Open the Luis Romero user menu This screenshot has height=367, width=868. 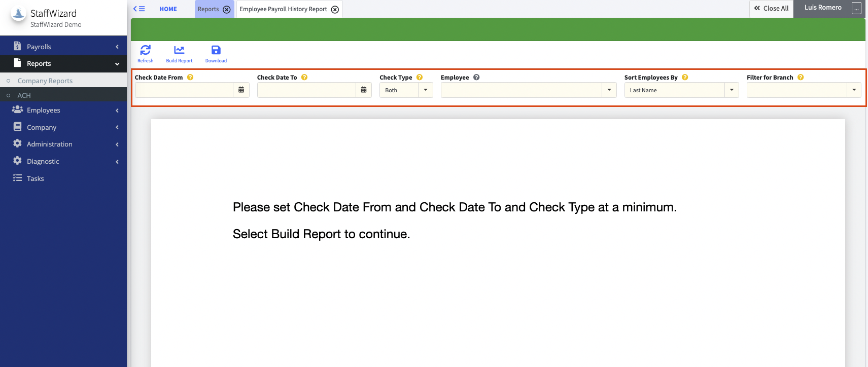(856, 8)
